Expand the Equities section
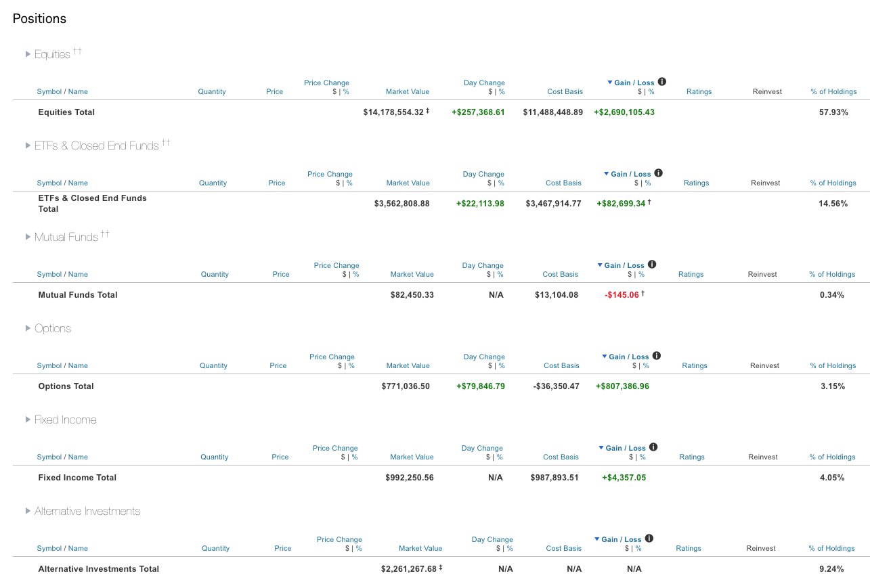This screenshot has width=870, height=588. pyautogui.click(x=28, y=54)
